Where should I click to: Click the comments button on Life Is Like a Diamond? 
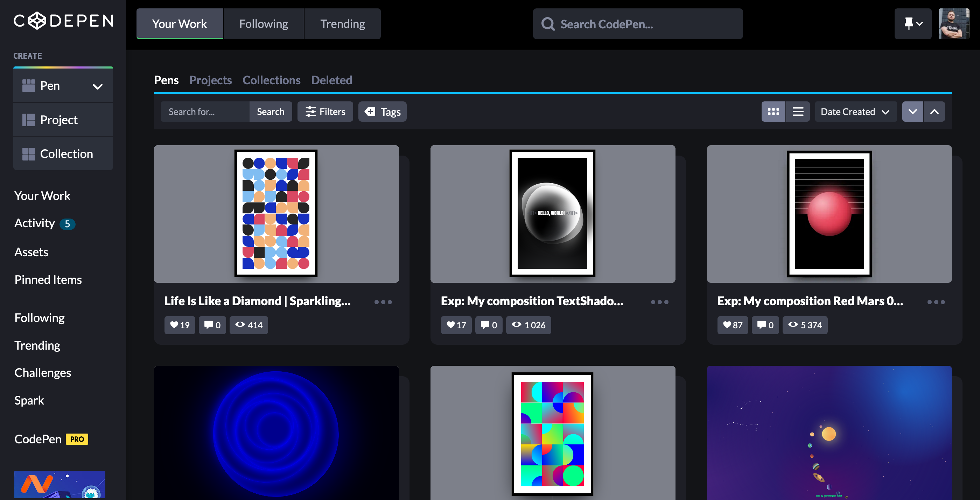pos(212,325)
